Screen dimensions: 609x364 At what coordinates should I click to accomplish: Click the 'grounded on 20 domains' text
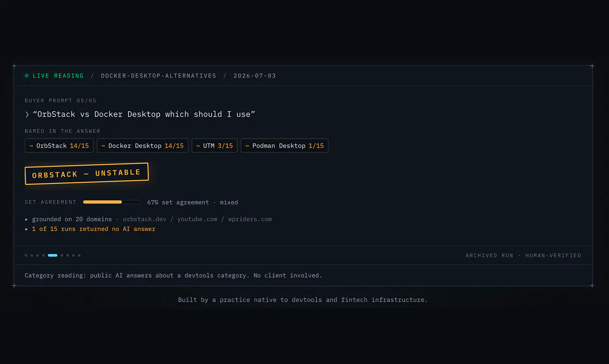(72, 219)
